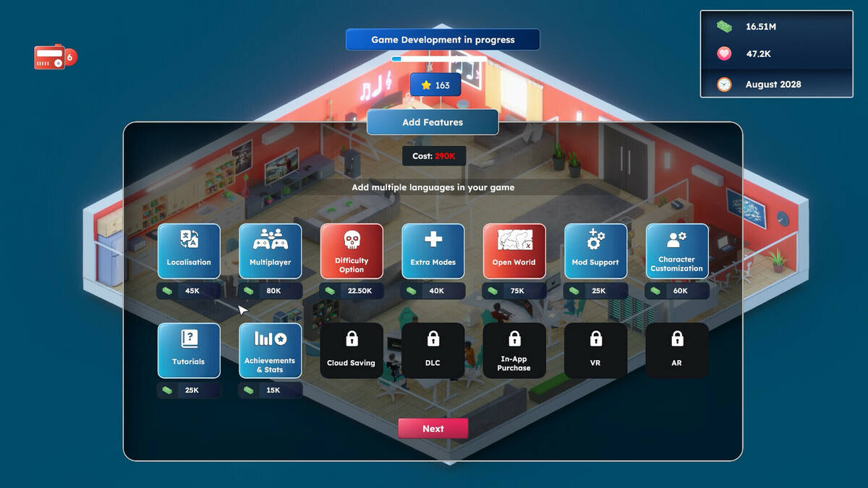Click the 25K price under Mod Support
Screen dimensions: 868x488
click(595, 291)
